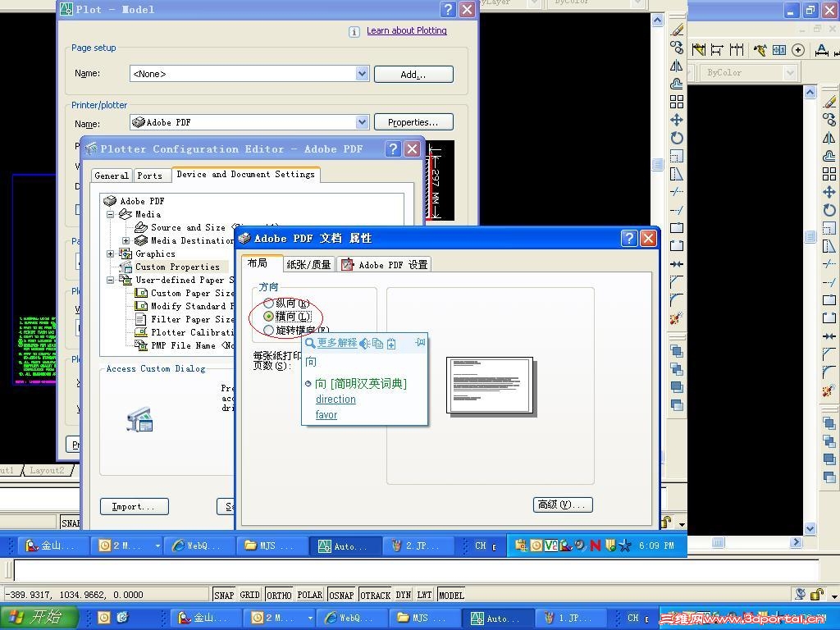Image resolution: width=840 pixels, height=630 pixels.
Task: Pick the Mirror tool beside the PDF dialog
Action: [x=677, y=66]
